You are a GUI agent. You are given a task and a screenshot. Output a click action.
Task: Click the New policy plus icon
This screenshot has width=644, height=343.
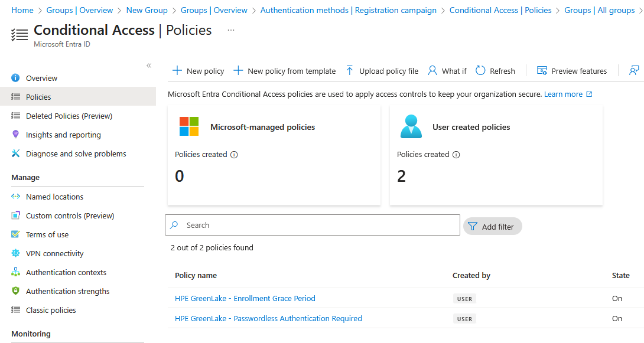177,71
